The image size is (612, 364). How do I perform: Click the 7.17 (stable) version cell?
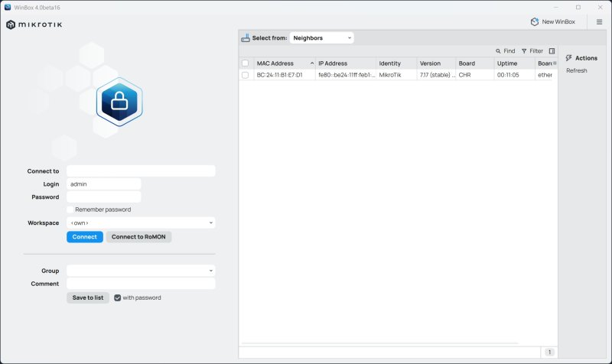tap(437, 75)
